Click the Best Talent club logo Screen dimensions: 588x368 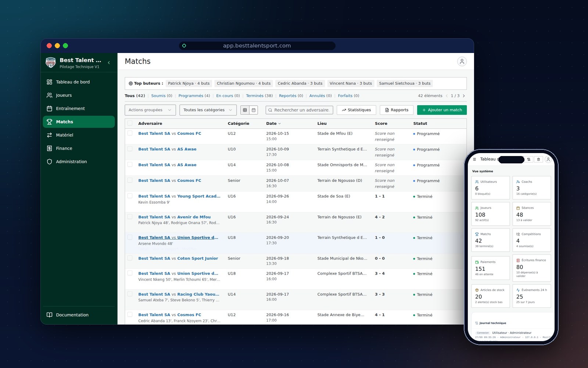(x=50, y=63)
